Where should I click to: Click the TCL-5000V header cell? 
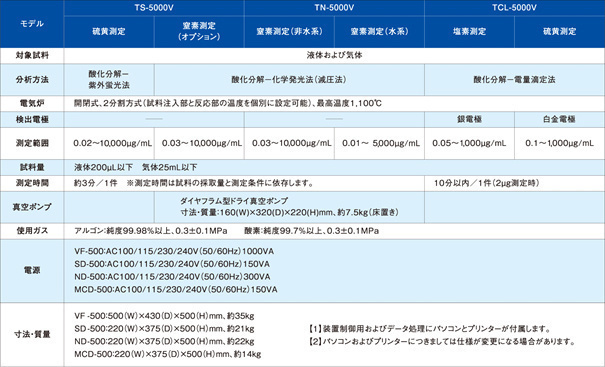coord(515,8)
